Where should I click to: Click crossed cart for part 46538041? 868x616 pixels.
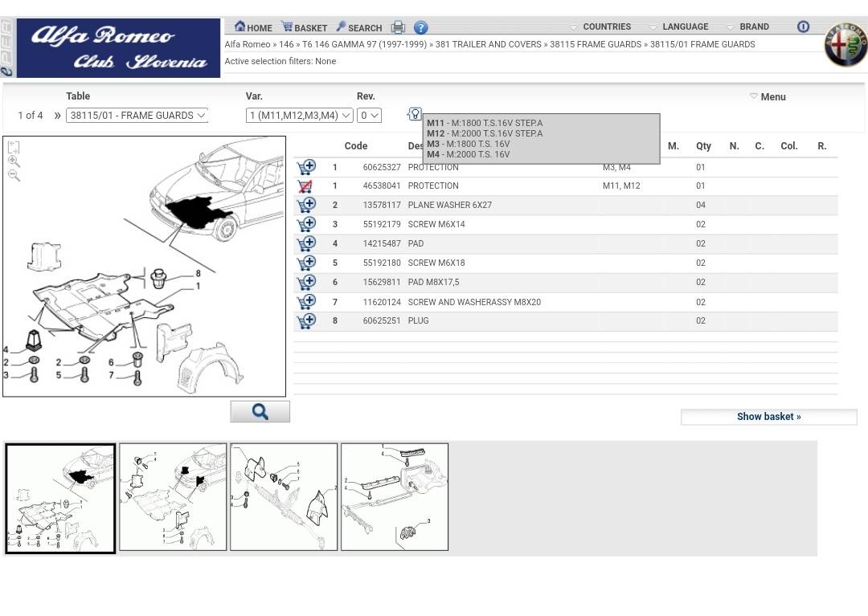click(305, 186)
